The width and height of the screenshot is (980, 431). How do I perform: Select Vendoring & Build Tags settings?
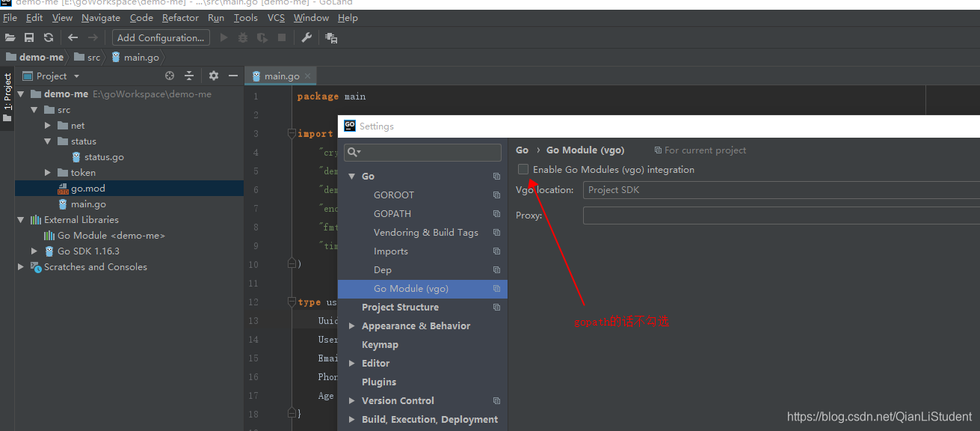[426, 233]
